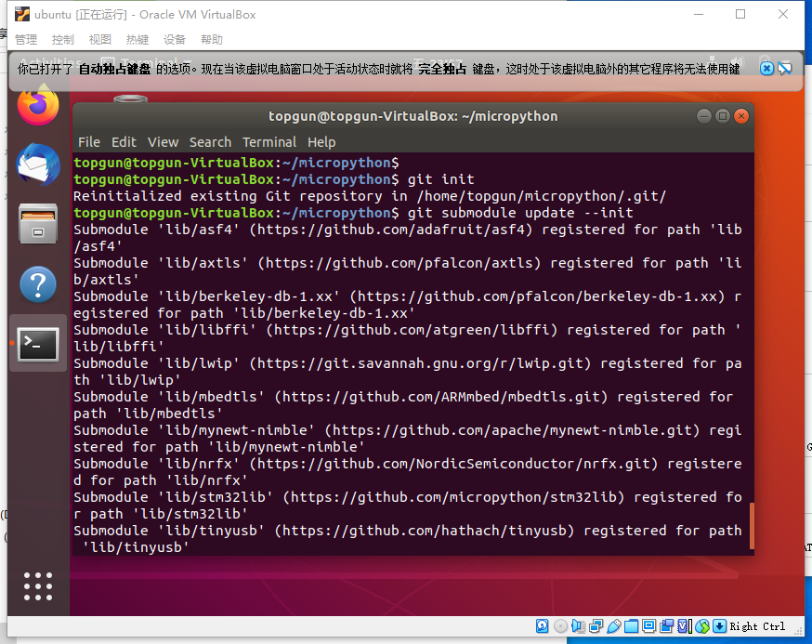
Task: Open the 热键 menu in VirtualBox
Action: [138, 39]
